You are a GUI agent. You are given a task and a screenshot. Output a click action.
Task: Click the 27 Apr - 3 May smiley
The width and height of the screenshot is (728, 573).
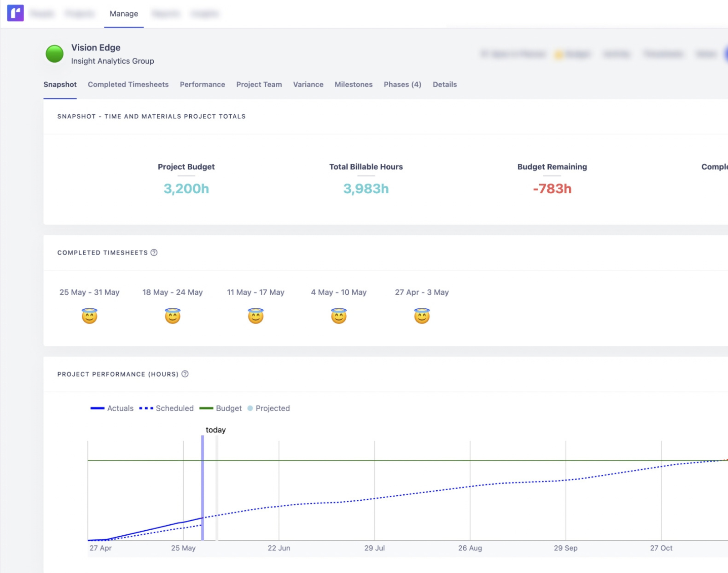422,316
